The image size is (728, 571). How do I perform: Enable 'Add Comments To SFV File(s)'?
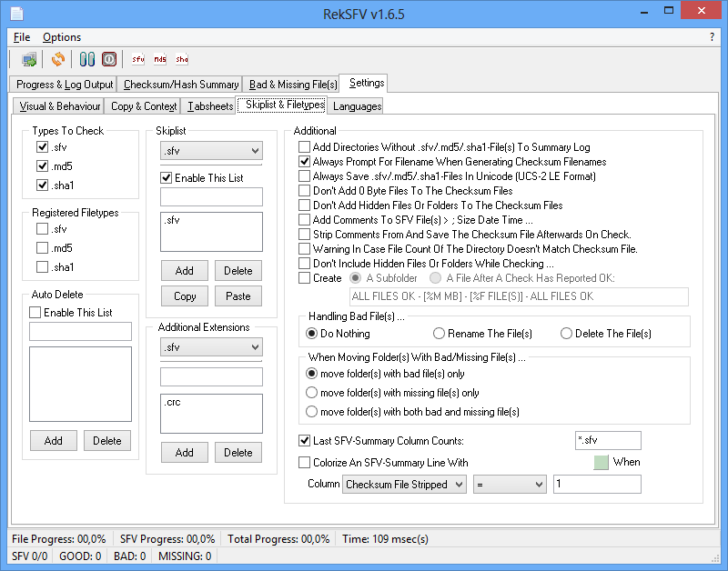[304, 220]
